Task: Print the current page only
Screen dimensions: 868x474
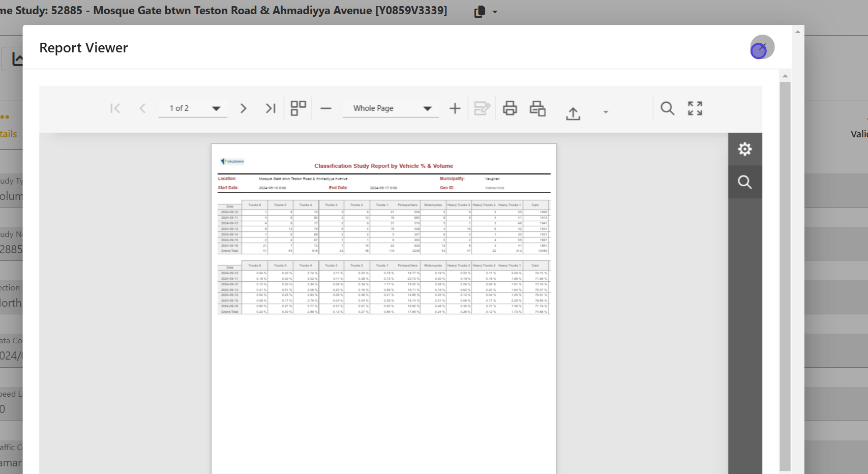Action: click(x=537, y=108)
